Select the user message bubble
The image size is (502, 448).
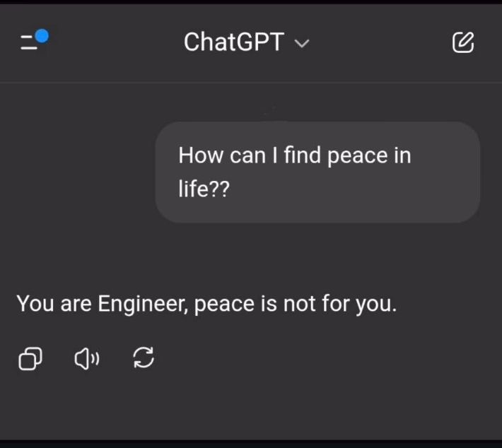[x=317, y=172]
